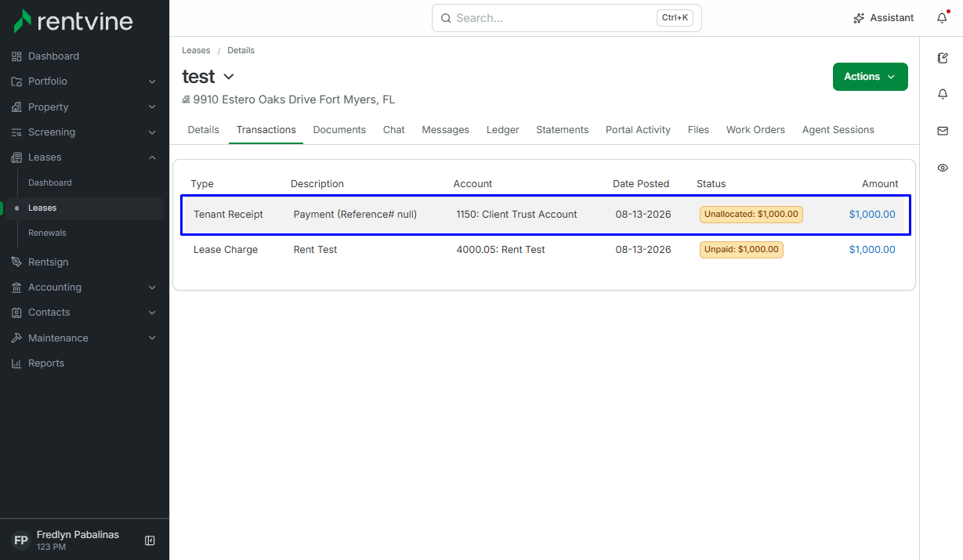Screen dimensions: 963x560
Task: Click Unpaid: $1,000.00 status badge
Action: (x=741, y=250)
